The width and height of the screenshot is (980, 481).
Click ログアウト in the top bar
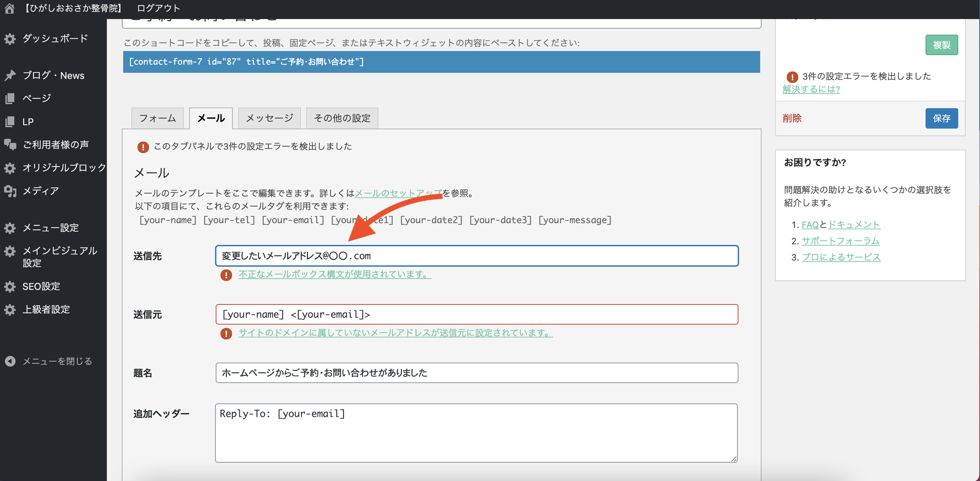tap(158, 9)
